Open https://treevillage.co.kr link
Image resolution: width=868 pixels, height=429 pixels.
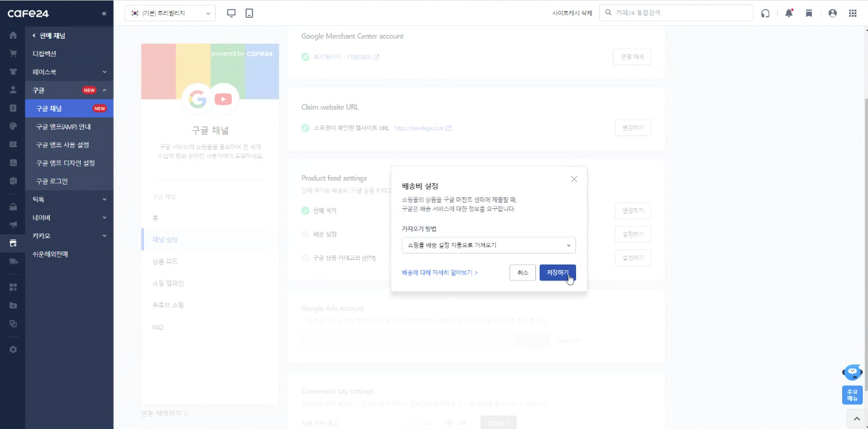tap(418, 128)
